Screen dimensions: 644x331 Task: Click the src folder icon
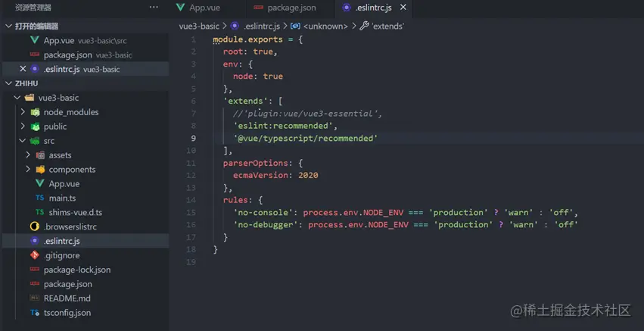click(x=35, y=141)
